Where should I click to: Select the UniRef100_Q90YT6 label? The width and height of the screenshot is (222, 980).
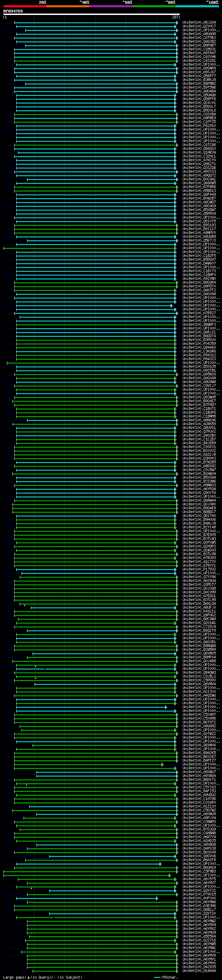(x=199, y=493)
